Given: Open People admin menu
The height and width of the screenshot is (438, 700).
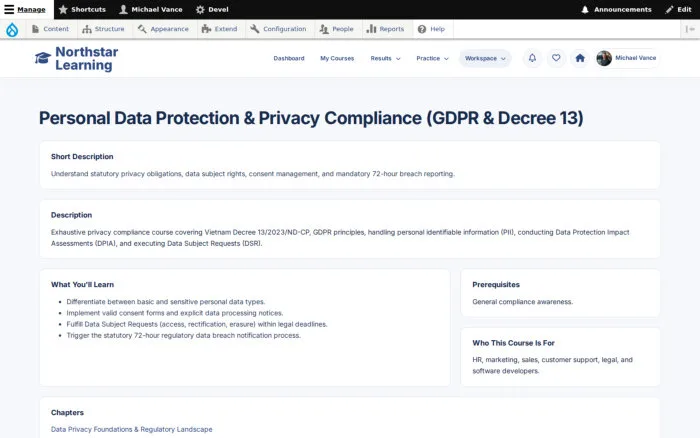Looking at the screenshot, I should 337,29.
